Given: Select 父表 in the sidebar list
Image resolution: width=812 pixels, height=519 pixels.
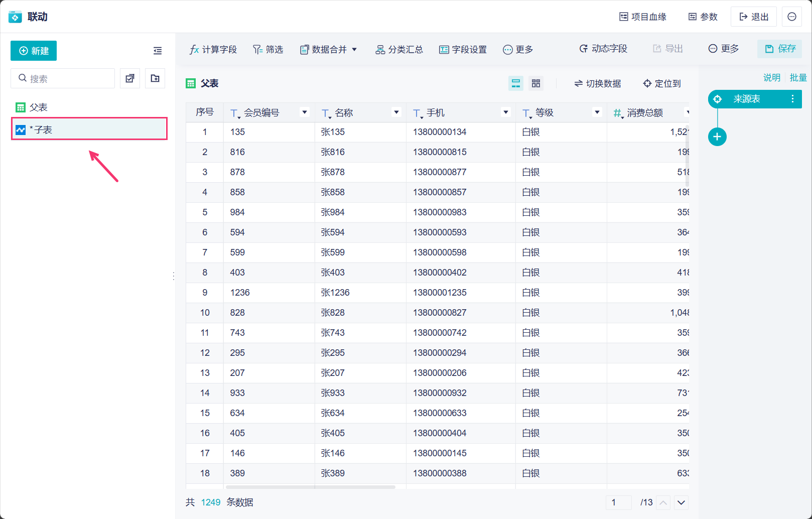Looking at the screenshot, I should [39, 107].
